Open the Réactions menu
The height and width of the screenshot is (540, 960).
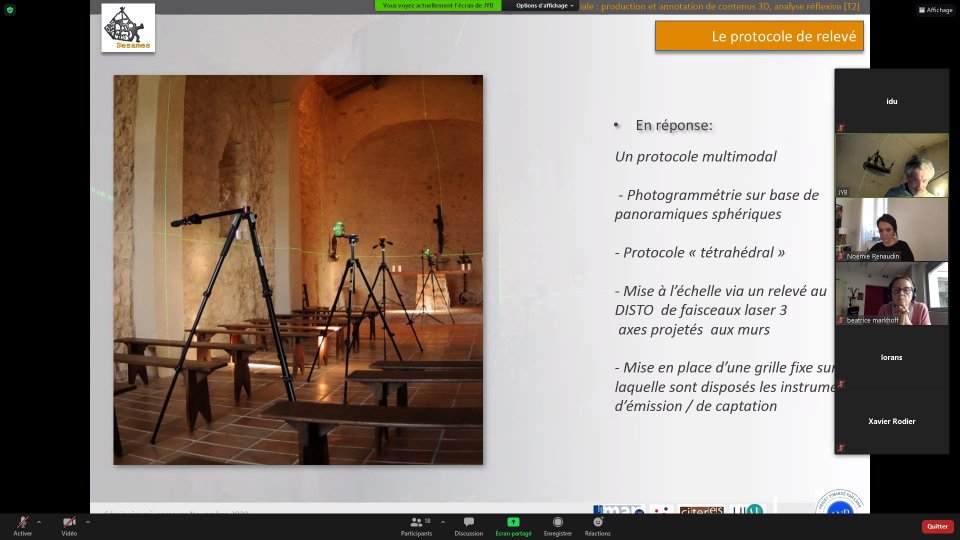coord(598,526)
